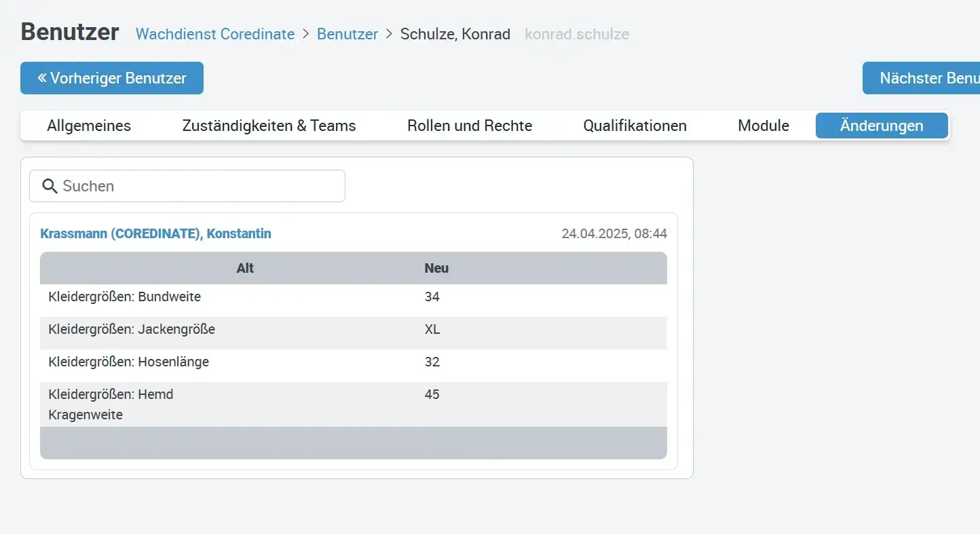This screenshot has height=534, width=980.
Task: Select the Kleidergrößen: Bundweite row
Action: pos(125,297)
